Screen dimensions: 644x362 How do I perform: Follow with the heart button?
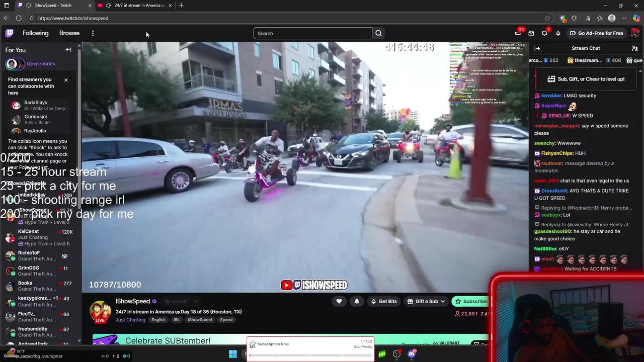tap(339, 301)
